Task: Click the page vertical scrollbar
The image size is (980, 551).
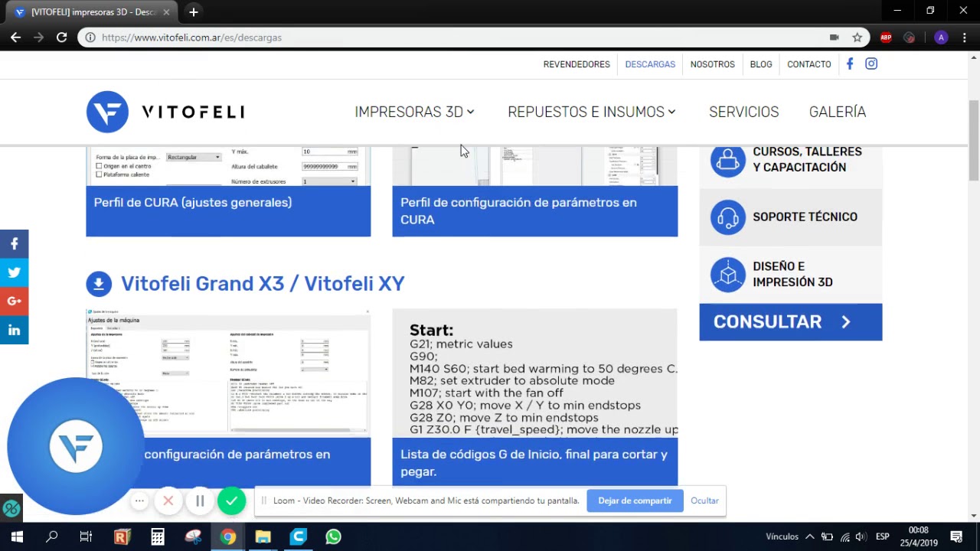Action: [x=974, y=141]
